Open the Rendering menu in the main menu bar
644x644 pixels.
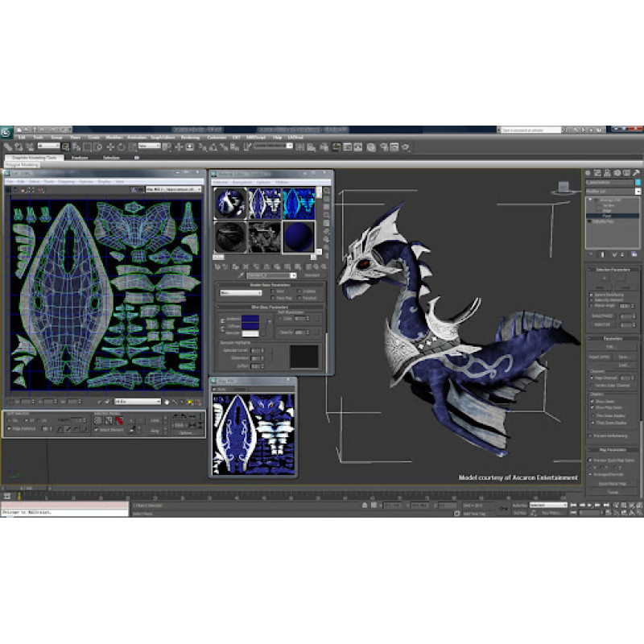(x=190, y=138)
